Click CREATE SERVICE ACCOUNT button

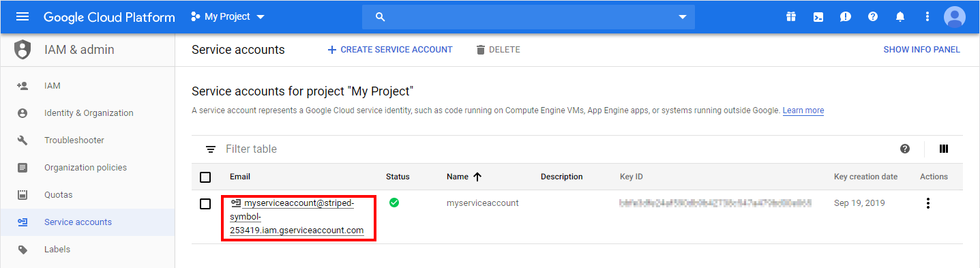(x=390, y=50)
